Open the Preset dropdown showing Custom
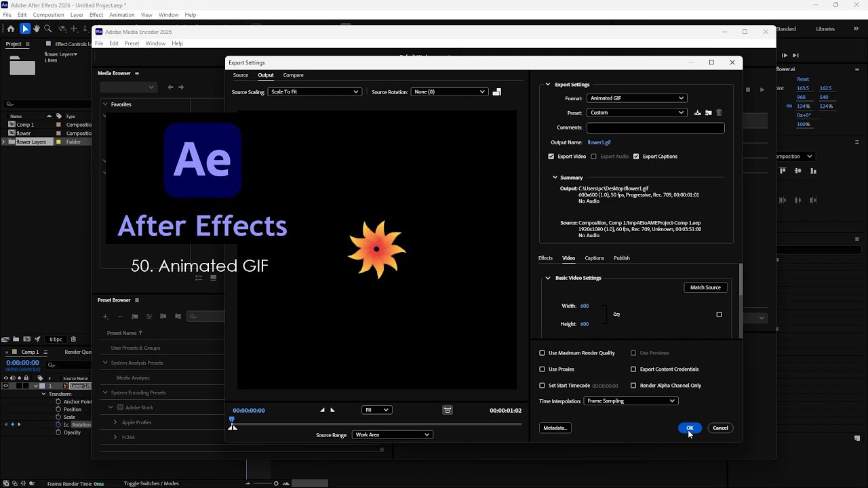Screen dimensions: 868x488 636,113
